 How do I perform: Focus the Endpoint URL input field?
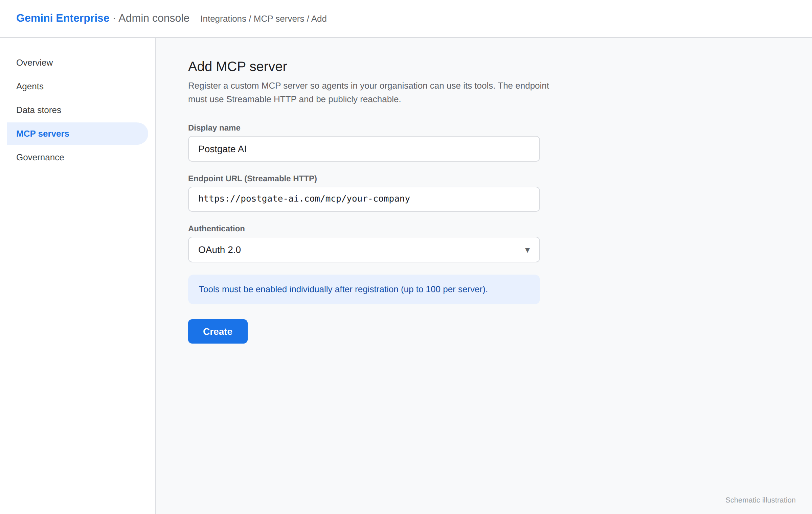[x=364, y=199]
